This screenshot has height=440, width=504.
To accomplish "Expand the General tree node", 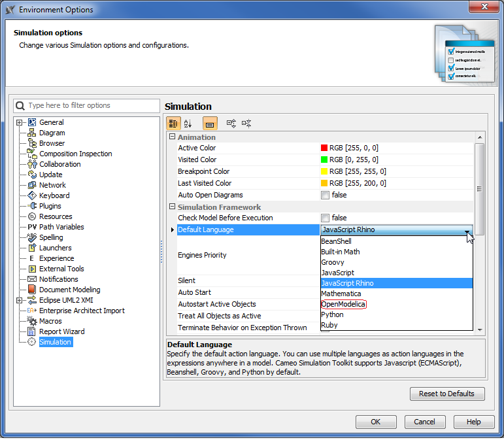I will tap(20, 123).
